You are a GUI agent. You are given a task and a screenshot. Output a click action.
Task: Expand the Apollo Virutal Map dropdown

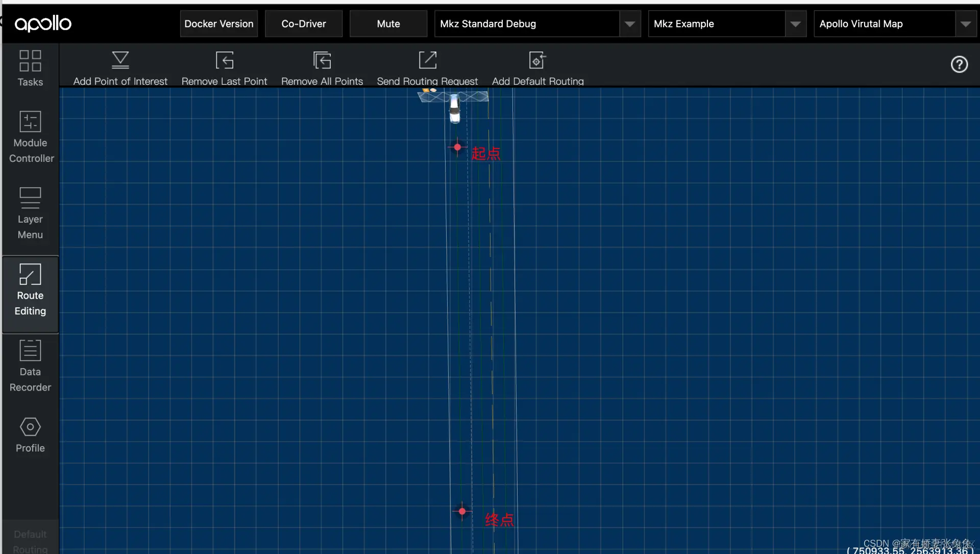(965, 24)
